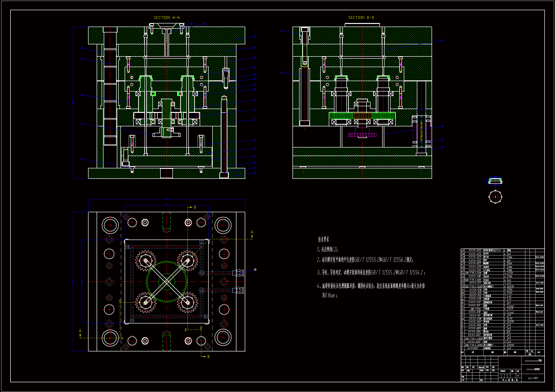Click parts list row 1 XXXX001
This screenshot has width=555, height=392.
click(472, 348)
